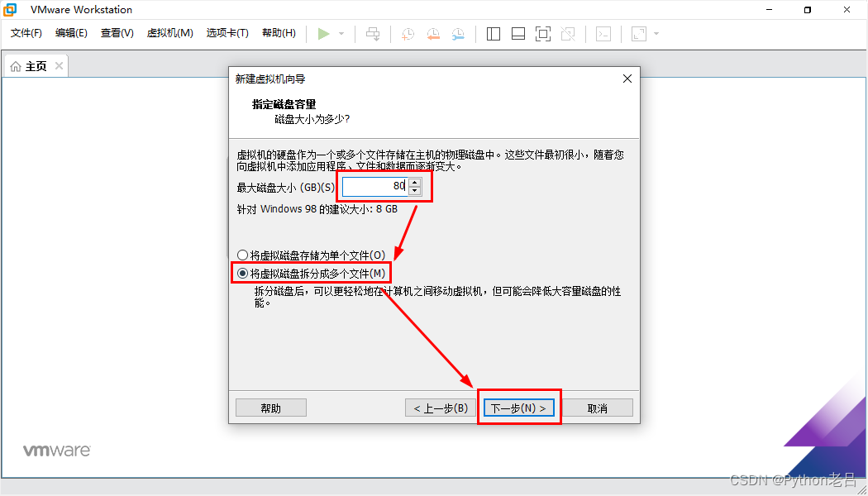868x496 pixels.
Task: Click the 取消 button
Action: [598, 408]
